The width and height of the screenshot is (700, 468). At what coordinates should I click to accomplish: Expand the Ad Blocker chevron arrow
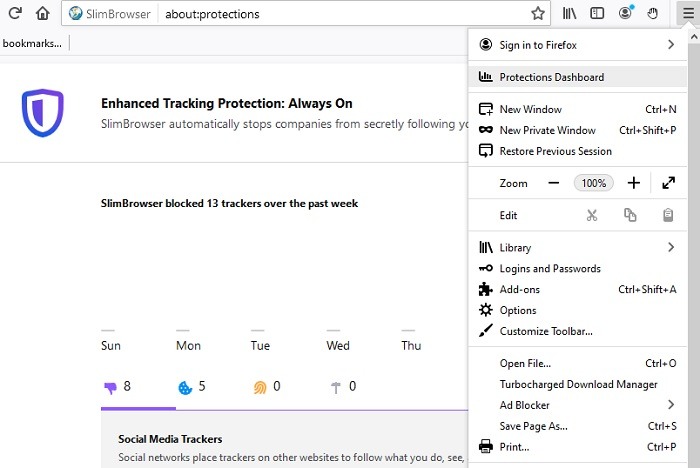(671, 405)
